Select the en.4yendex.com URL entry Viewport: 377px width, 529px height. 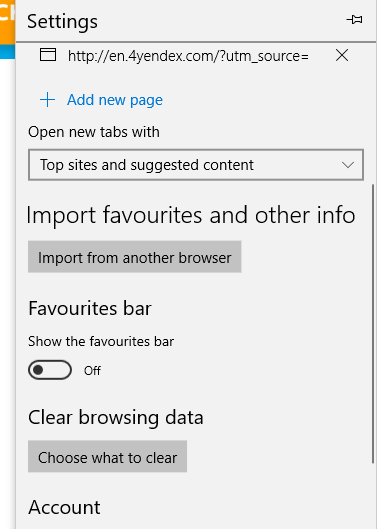pos(188,56)
